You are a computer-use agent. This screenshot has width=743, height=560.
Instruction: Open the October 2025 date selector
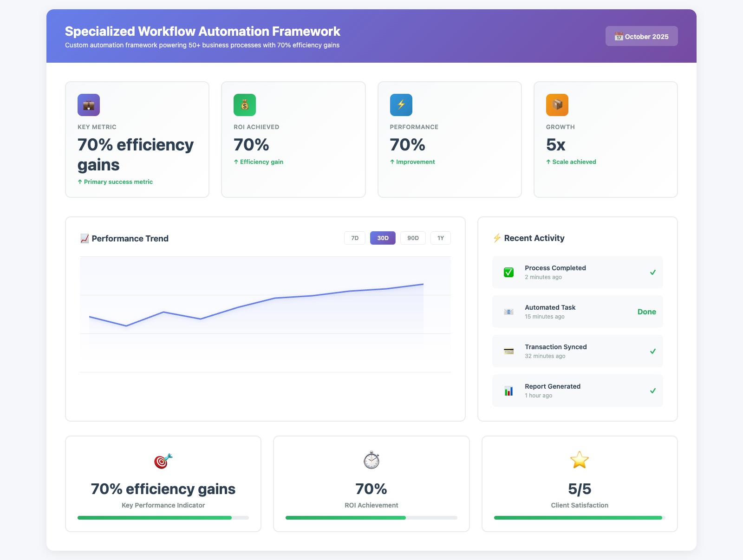[x=641, y=36]
